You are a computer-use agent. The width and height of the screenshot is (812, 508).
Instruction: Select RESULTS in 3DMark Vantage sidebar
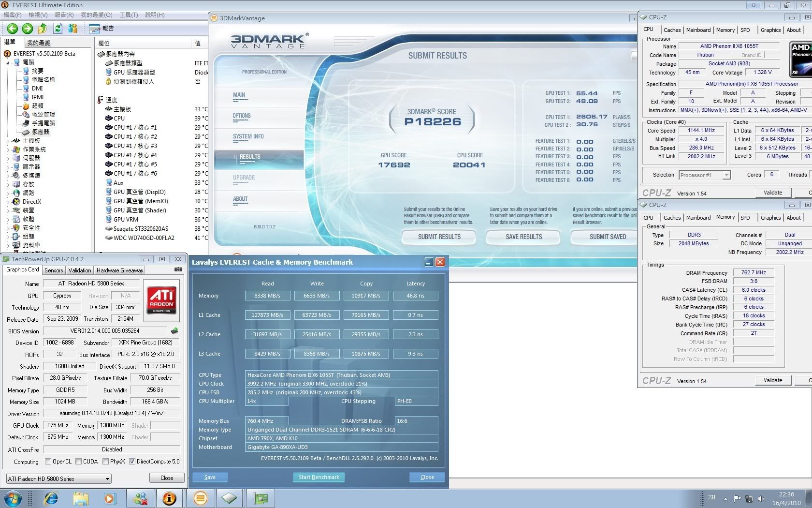tap(250, 157)
